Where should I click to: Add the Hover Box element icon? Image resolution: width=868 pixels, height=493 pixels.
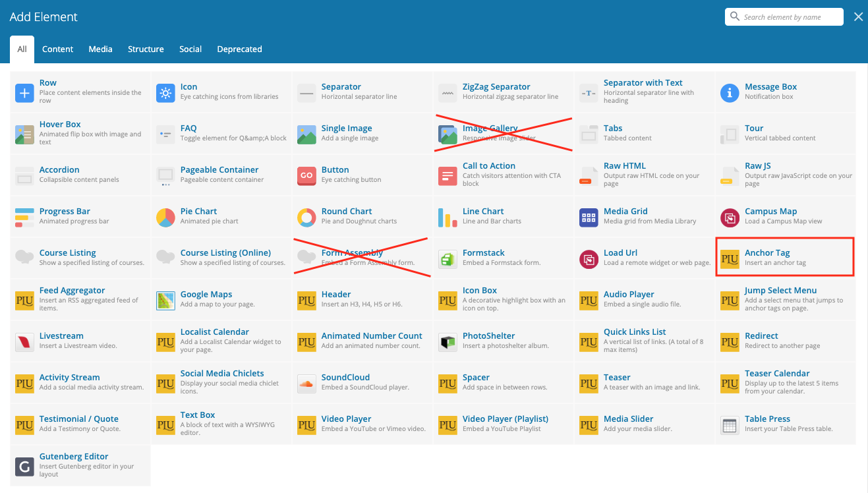[x=24, y=134]
